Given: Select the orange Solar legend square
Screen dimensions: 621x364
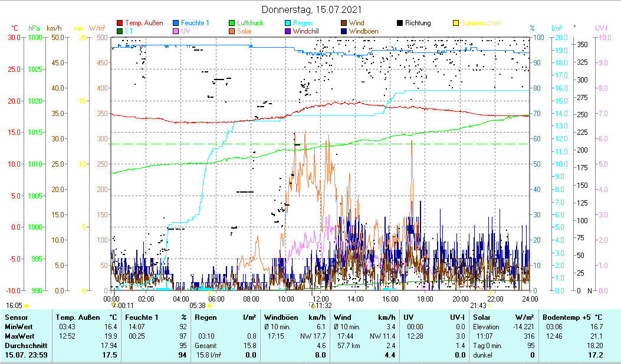Looking at the screenshot, I should point(232,31).
